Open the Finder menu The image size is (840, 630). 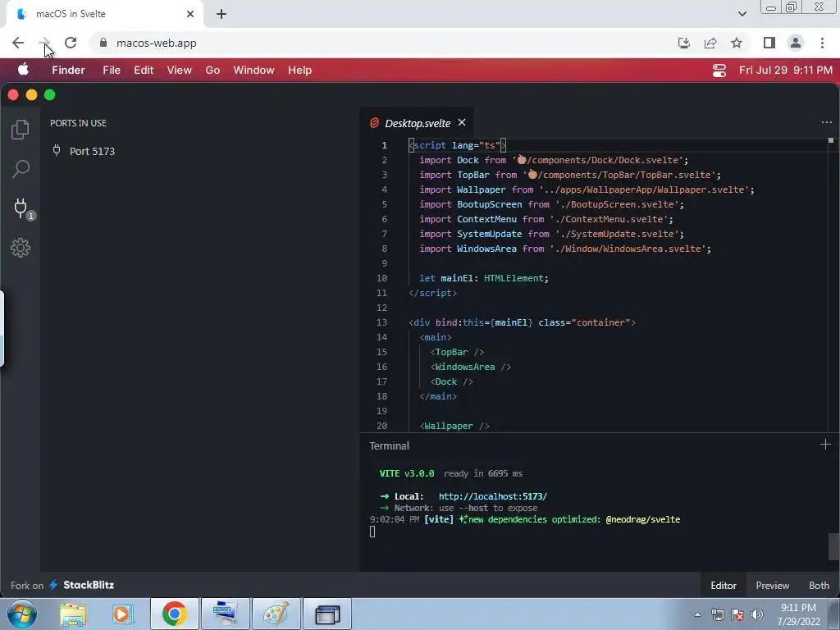68,71
